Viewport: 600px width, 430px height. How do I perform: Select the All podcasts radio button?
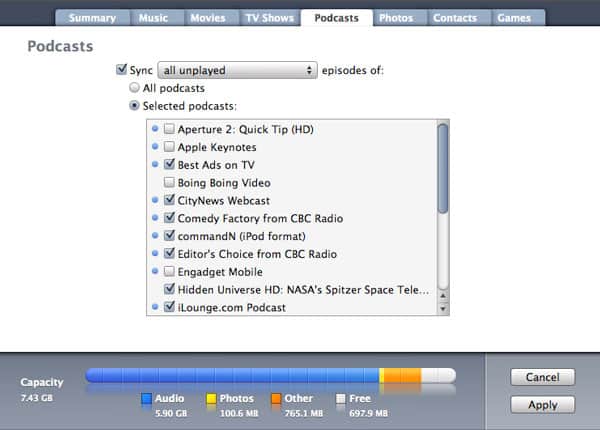[x=134, y=88]
